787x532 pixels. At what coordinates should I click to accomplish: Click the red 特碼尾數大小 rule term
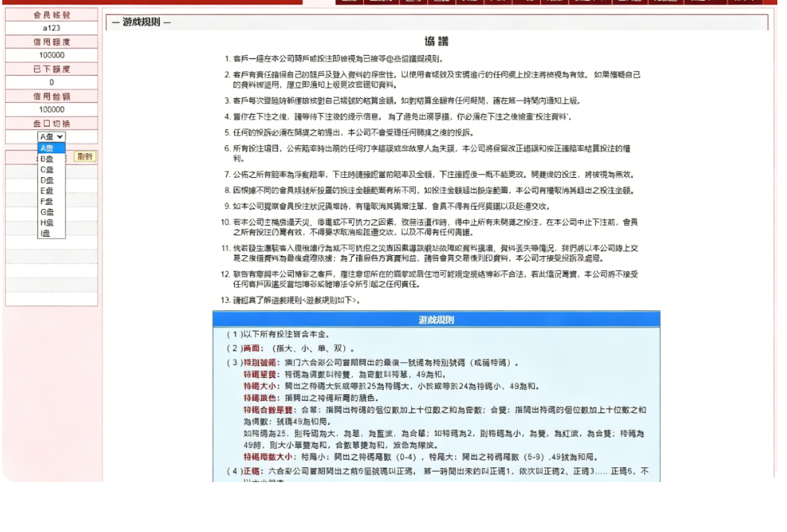point(268,457)
